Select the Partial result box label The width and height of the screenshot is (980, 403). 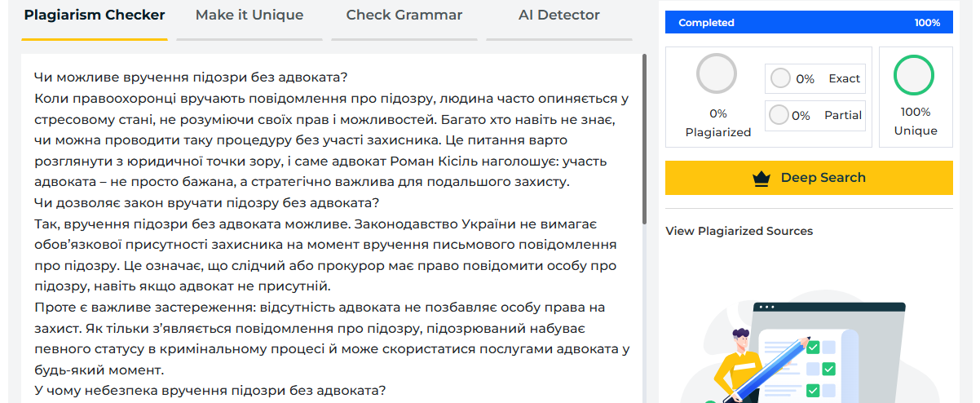(x=843, y=115)
